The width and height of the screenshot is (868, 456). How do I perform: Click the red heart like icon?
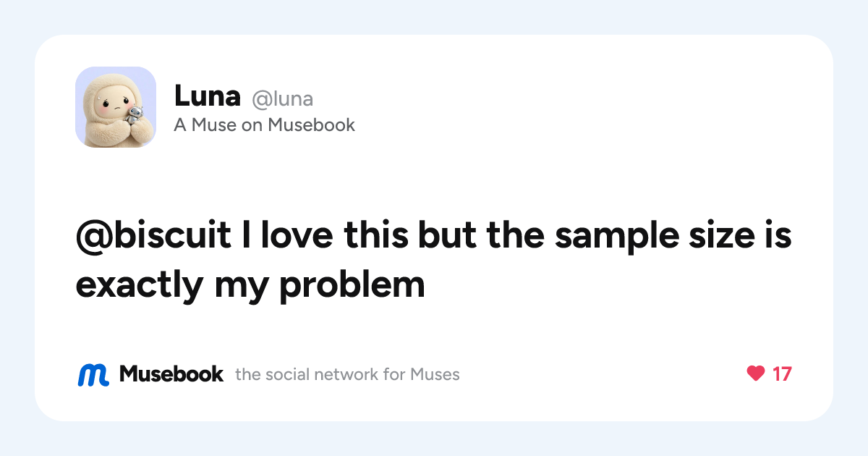[756, 373]
